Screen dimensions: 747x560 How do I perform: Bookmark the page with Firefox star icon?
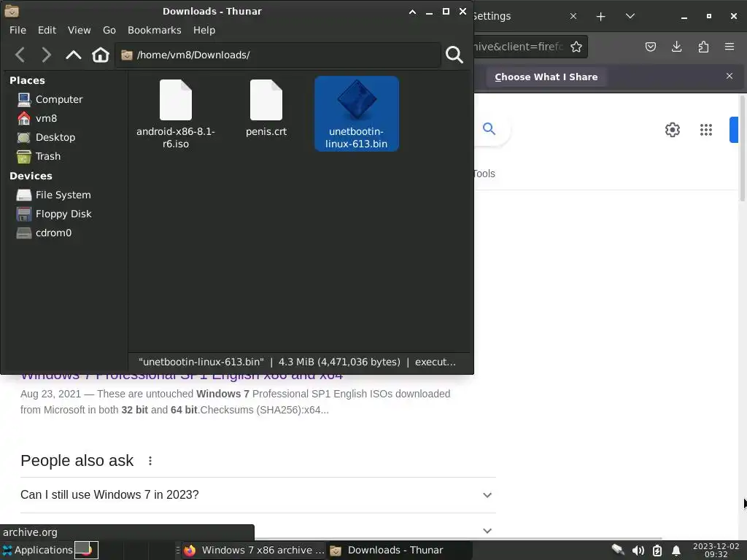[576, 47]
